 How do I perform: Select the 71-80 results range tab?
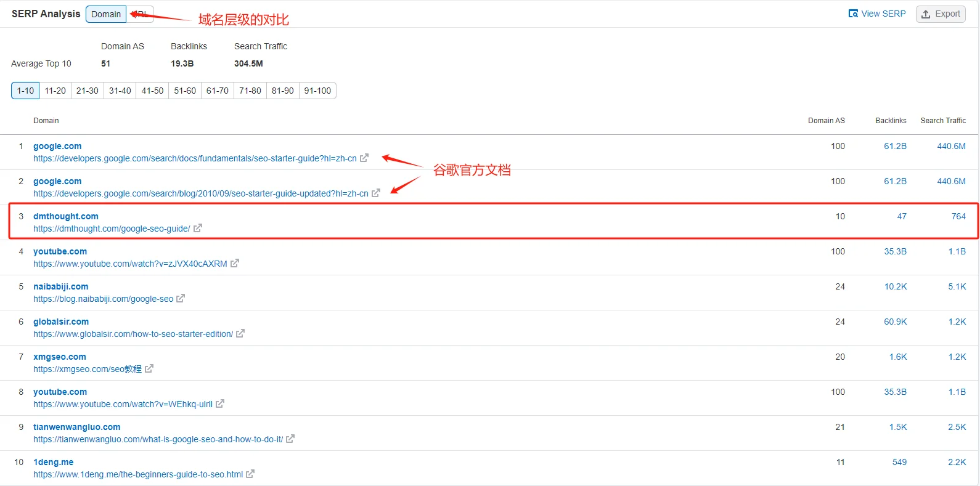[250, 91]
